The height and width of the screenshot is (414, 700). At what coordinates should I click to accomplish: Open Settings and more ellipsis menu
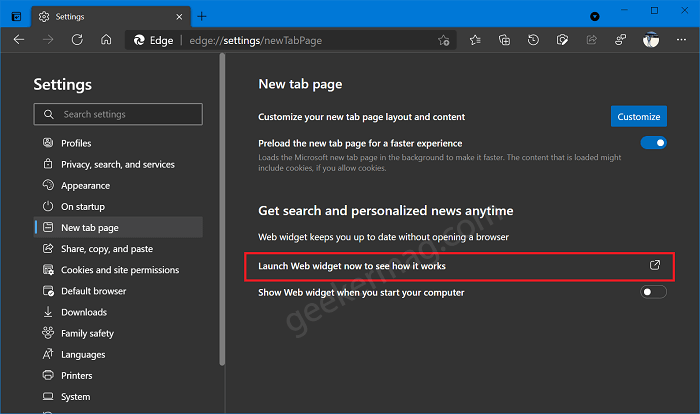(x=681, y=40)
